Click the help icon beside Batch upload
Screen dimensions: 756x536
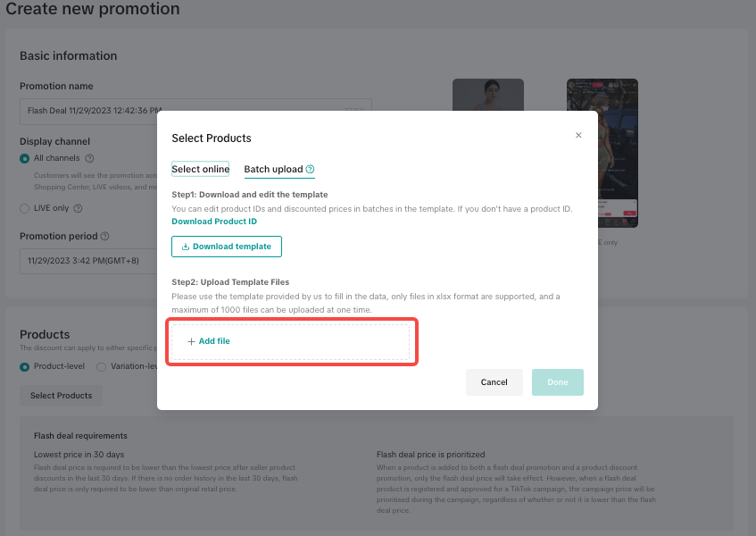click(x=310, y=170)
